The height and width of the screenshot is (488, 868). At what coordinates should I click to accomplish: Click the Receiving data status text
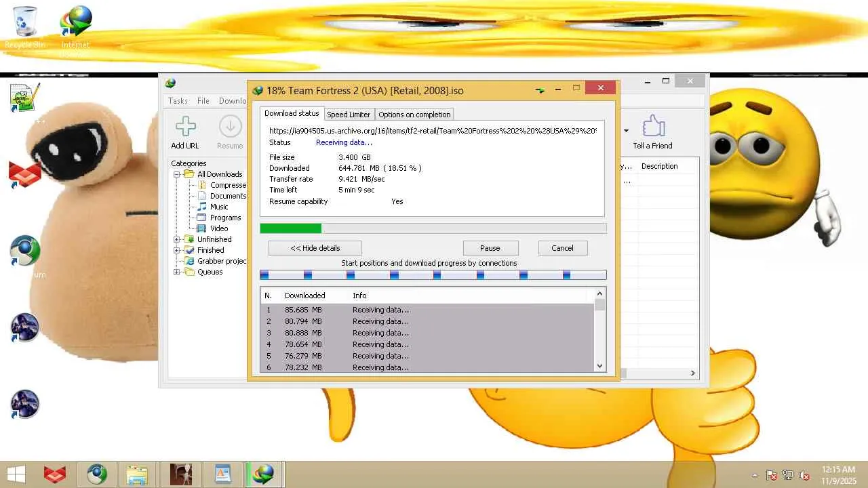(344, 142)
